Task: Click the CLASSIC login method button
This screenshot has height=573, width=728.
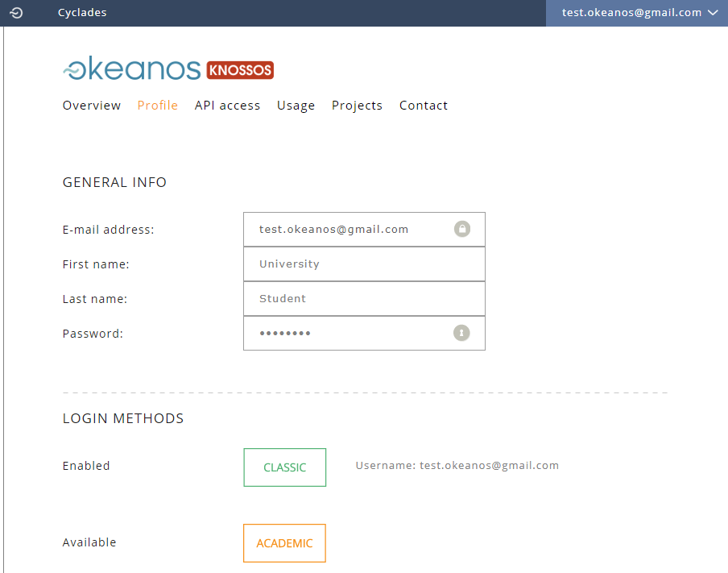Action: 285,467
